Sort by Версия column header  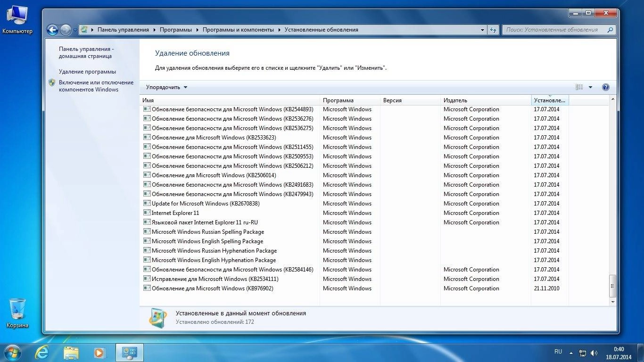click(x=410, y=100)
